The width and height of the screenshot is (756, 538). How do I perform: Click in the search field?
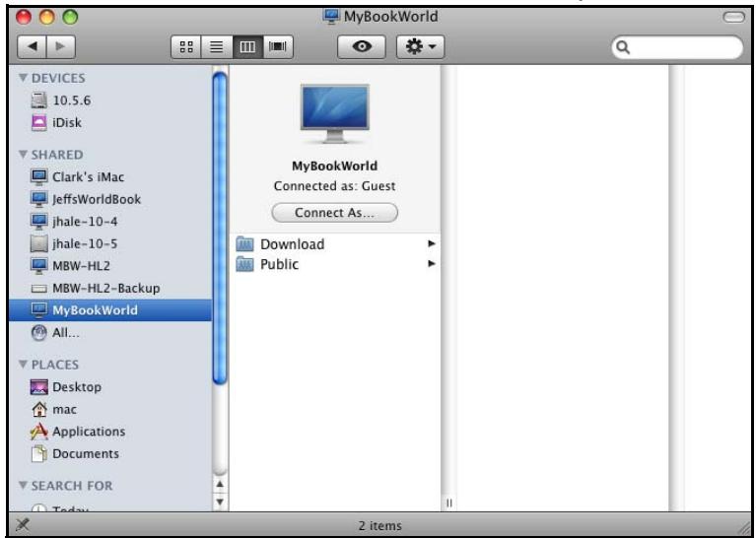[677, 47]
